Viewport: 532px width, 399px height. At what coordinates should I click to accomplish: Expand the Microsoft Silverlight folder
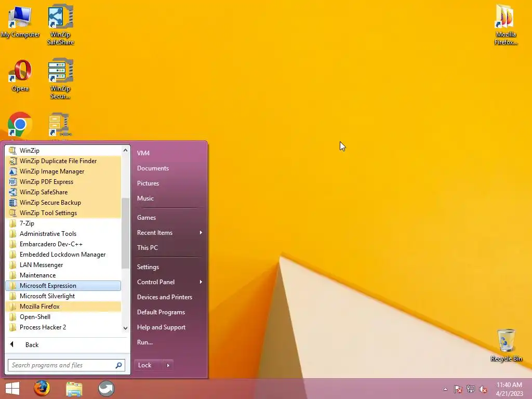click(x=63, y=296)
